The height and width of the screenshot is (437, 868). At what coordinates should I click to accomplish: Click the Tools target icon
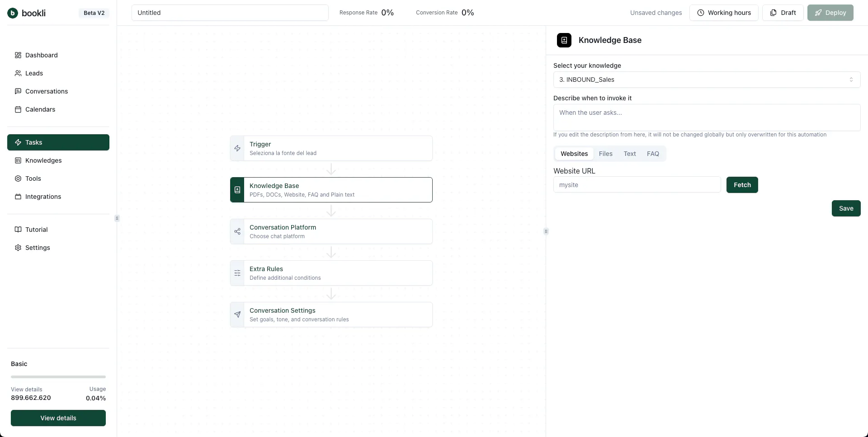[18, 179]
